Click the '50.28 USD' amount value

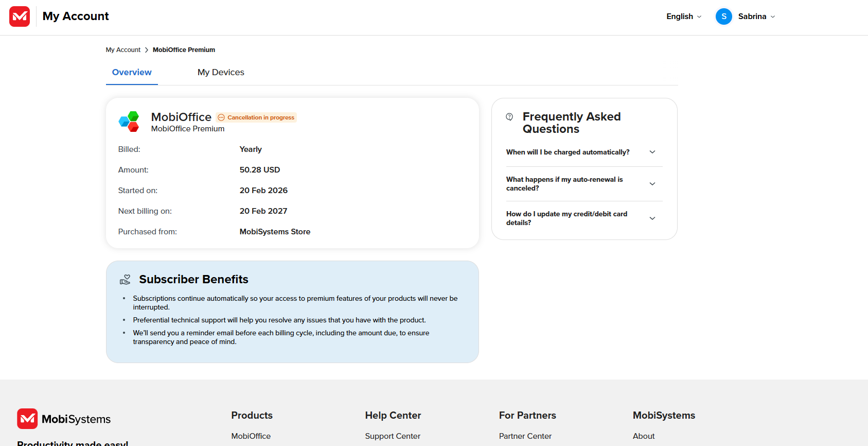coord(260,170)
